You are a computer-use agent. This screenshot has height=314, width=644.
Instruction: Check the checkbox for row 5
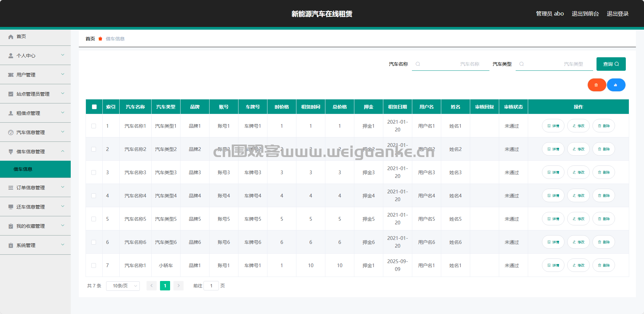click(94, 219)
